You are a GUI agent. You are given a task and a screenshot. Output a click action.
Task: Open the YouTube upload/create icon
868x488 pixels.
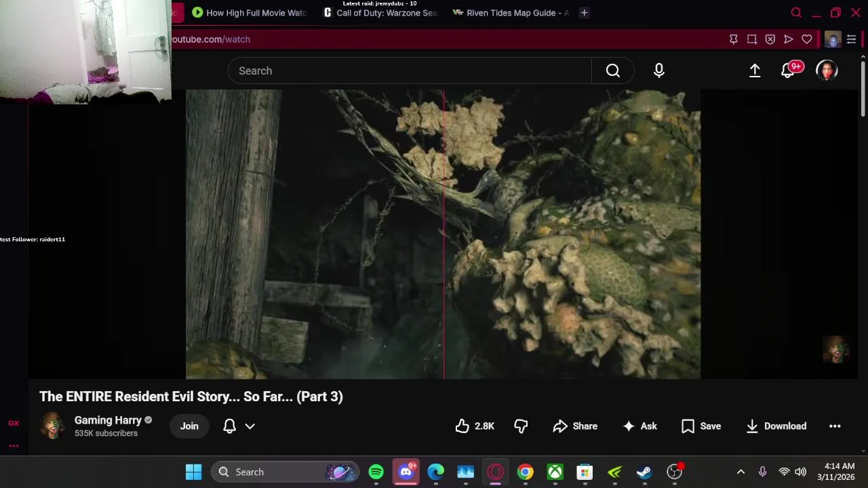point(755,70)
